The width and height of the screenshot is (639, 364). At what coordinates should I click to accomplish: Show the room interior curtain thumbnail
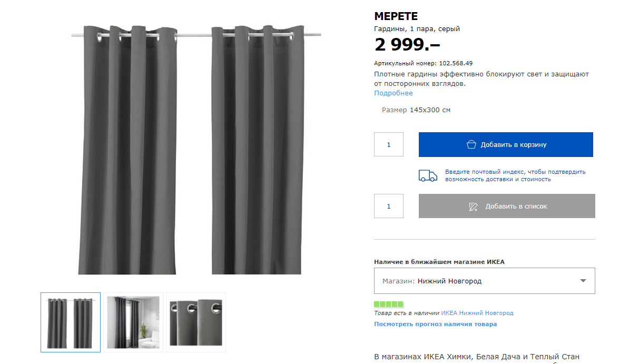(x=133, y=322)
